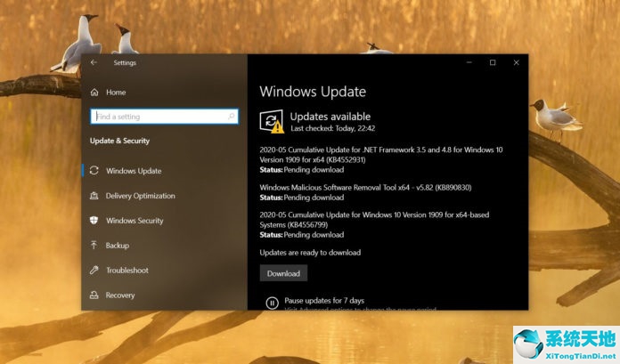
Task: Close the Settings window
Action: click(x=517, y=62)
